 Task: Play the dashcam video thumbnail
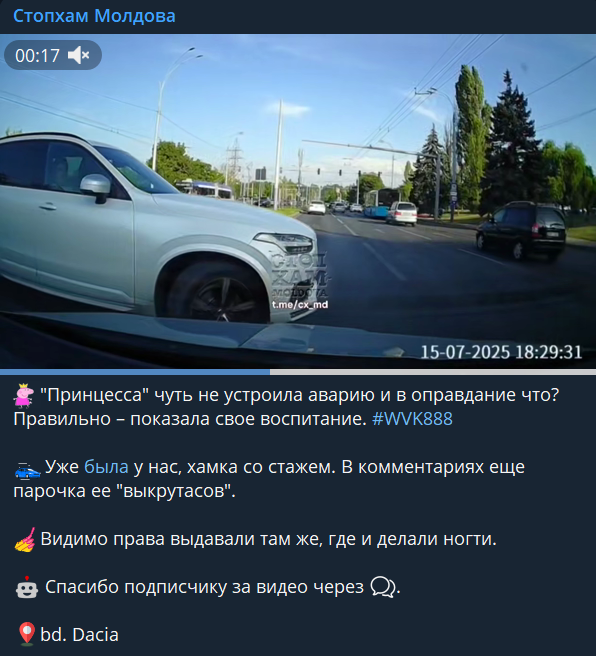298,201
